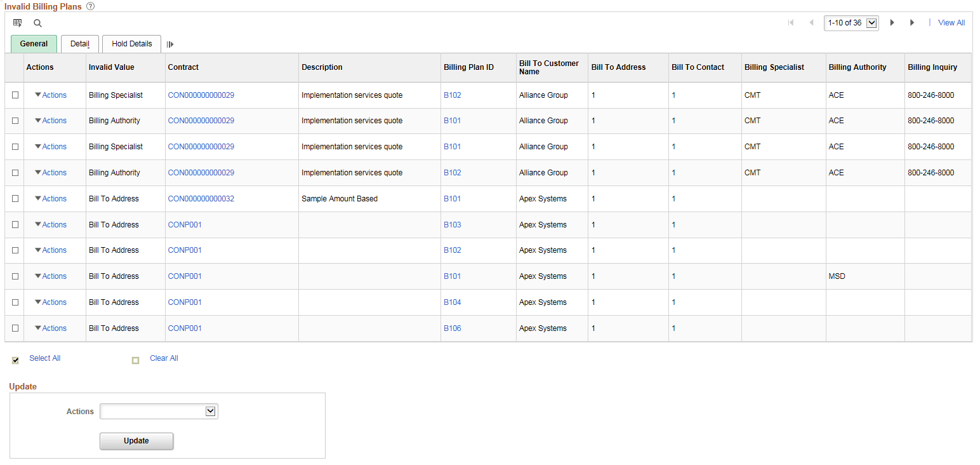Open the Hold Details tab
The height and width of the screenshot is (465, 980).
click(131, 44)
